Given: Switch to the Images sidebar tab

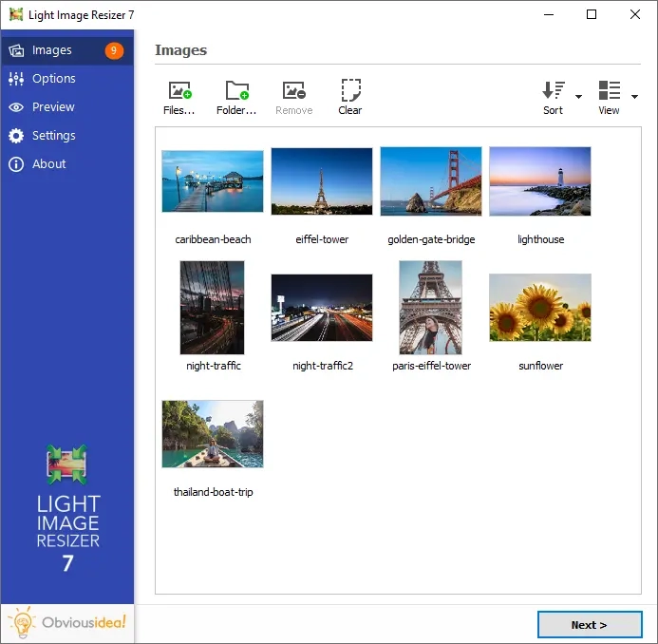Looking at the screenshot, I should click(52, 50).
